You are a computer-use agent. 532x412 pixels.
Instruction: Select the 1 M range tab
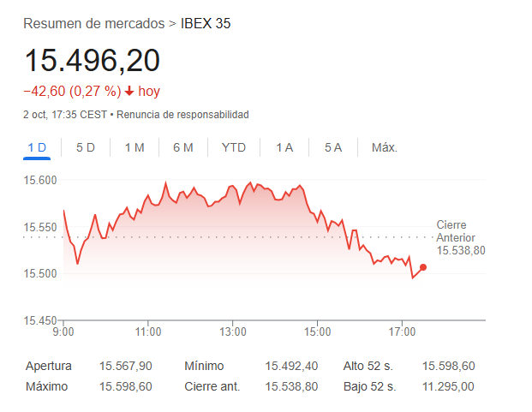pos(134,147)
